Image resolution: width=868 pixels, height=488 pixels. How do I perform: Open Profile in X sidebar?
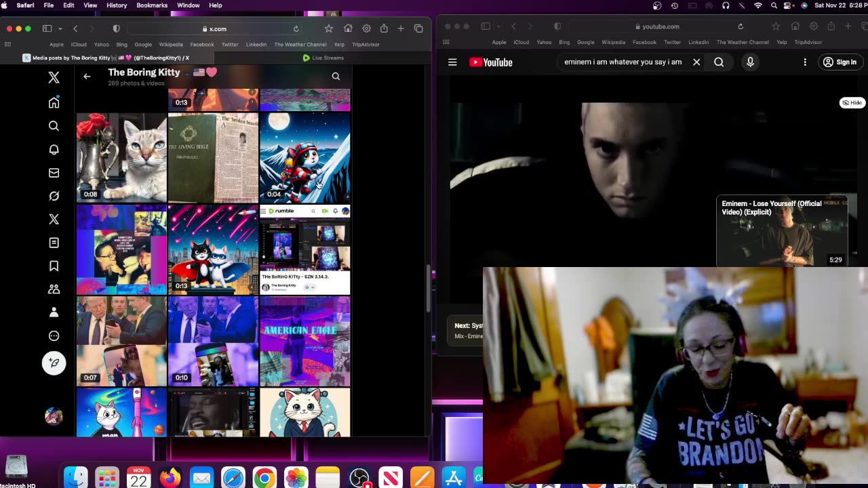54,312
